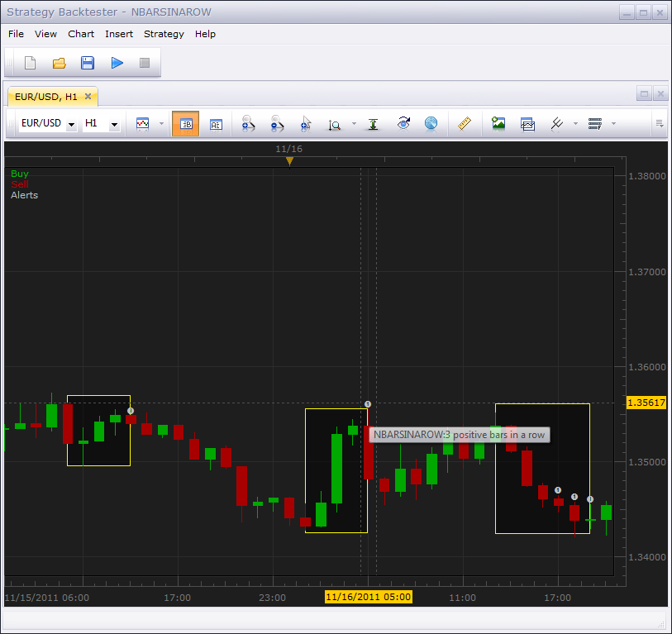
Task: Close the EUR/USD, H1 tab
Action: tap(88, 96)
